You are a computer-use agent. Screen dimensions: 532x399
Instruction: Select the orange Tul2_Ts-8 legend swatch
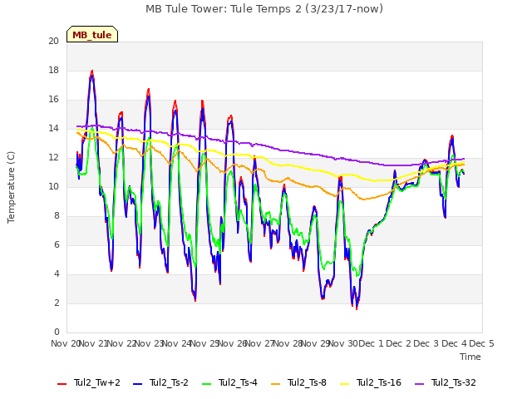[x=275, y=384]
